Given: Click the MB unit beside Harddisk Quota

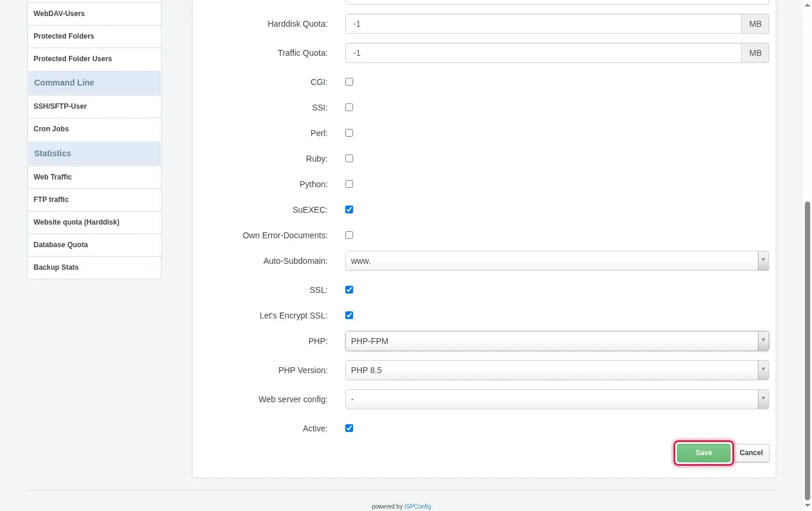Looking at the screenshot, I should coord(756,24).
